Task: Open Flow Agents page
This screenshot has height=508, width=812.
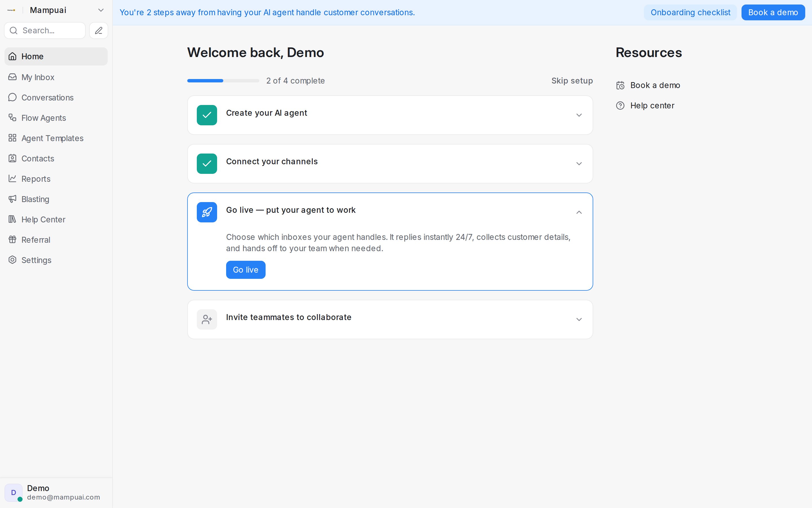Action: click(x=56, y=118)
